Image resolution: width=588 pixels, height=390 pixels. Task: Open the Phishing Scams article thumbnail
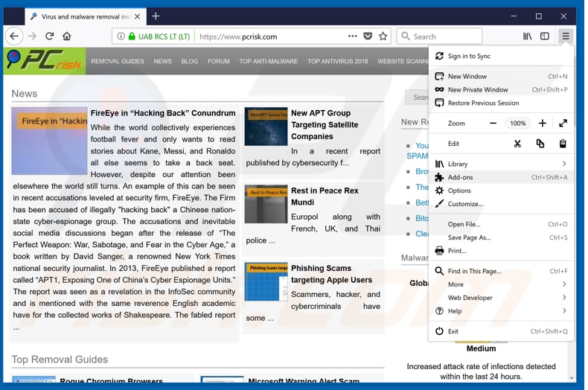(266, 281)
